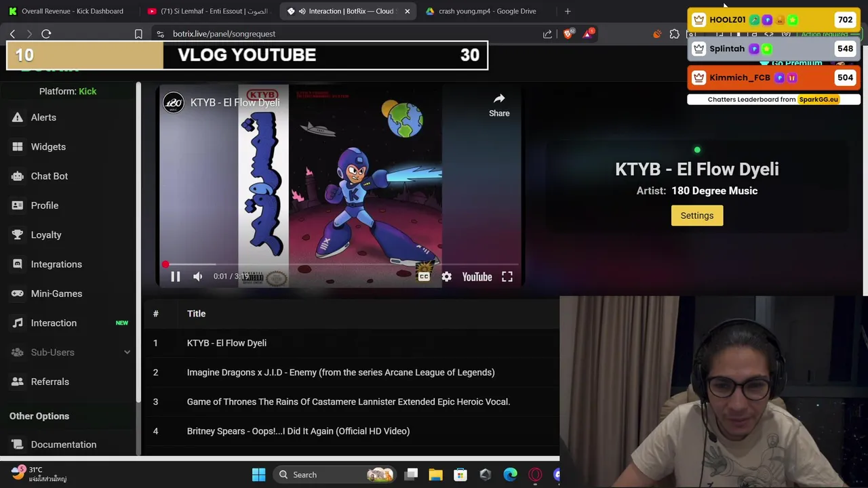Open the Windows Start menu
This screenshot has width=868, height=488.
point(258,474)
